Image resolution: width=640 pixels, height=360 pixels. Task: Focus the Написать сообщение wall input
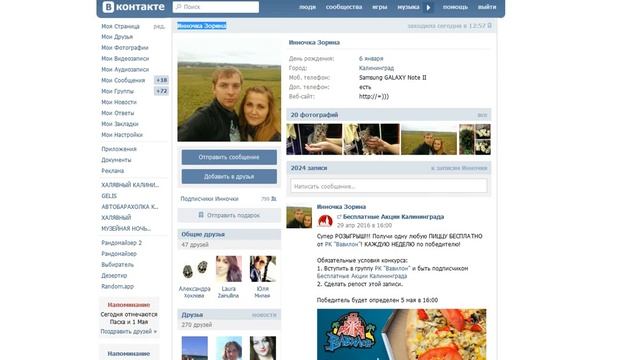pyautogui.click(x=389, y=186)
